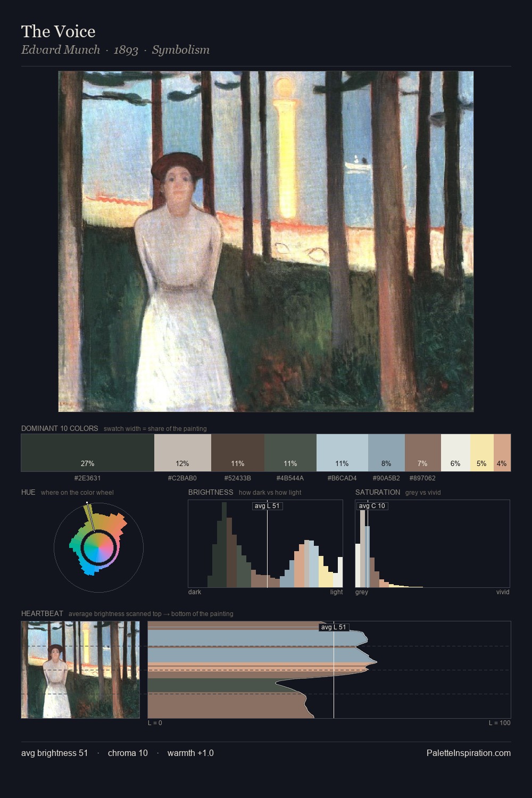532x798 pixels.
Task: Click the 'L = 100' axis label
Action: pyautogui.click(x=500, y=723)
